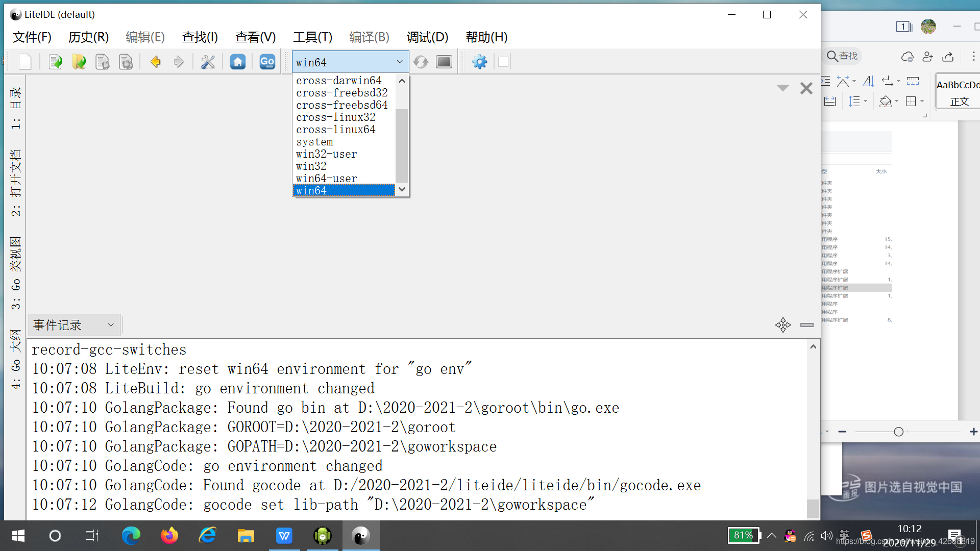
Task: Reload environment with circular arrows icon
Action: [x=421, y=62]
